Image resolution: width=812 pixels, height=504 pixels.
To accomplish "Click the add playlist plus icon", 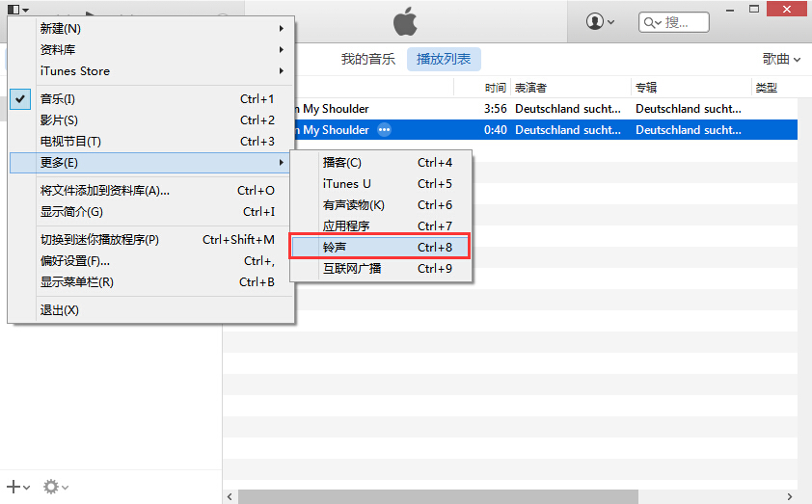I will pyautogui.click(x=18, y=487).
